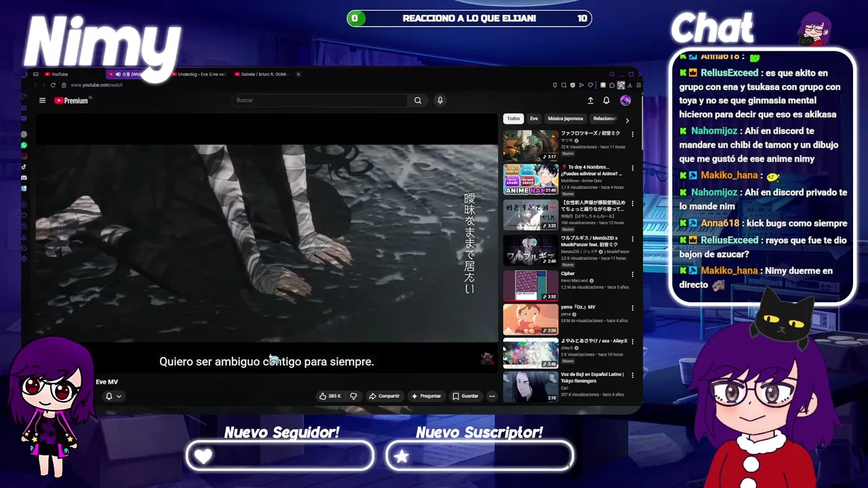Like the video with 385 K

point(330,396)
